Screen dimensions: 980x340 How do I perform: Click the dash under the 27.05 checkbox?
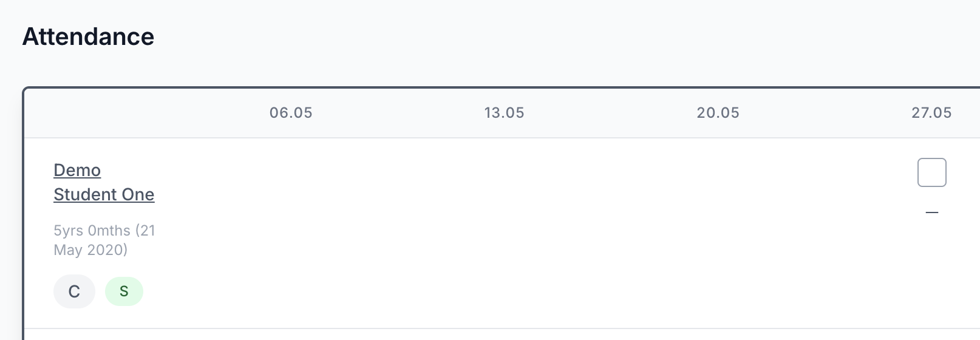click(x=931, y=212)
